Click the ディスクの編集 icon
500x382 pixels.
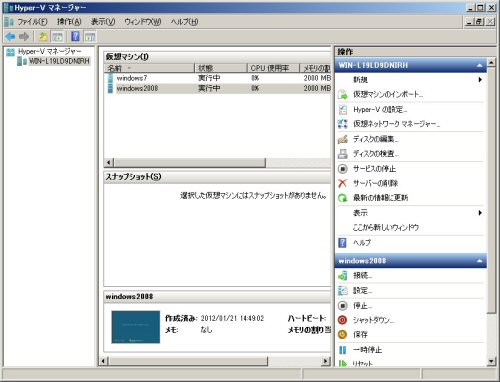pos(343,139)
